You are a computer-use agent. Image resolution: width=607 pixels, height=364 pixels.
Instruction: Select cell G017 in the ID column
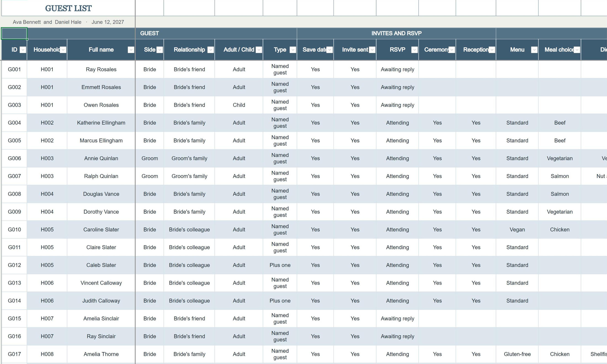tap(14, 354)
